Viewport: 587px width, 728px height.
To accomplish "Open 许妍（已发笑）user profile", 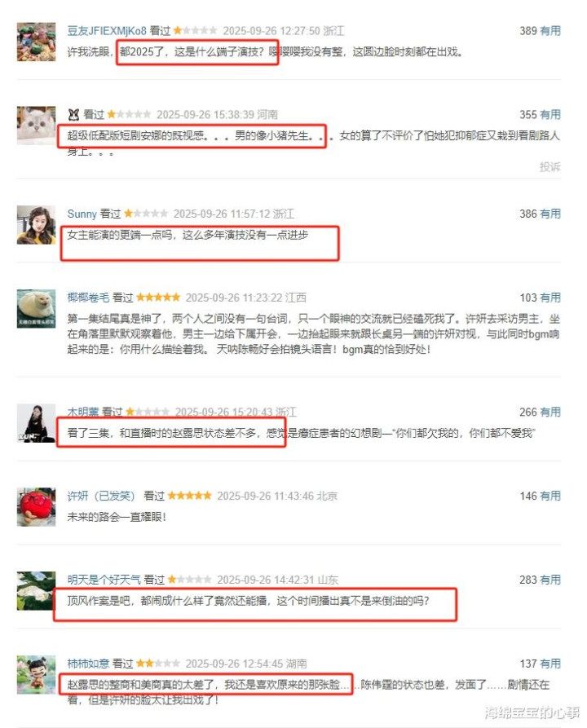I will click(101, 496).
